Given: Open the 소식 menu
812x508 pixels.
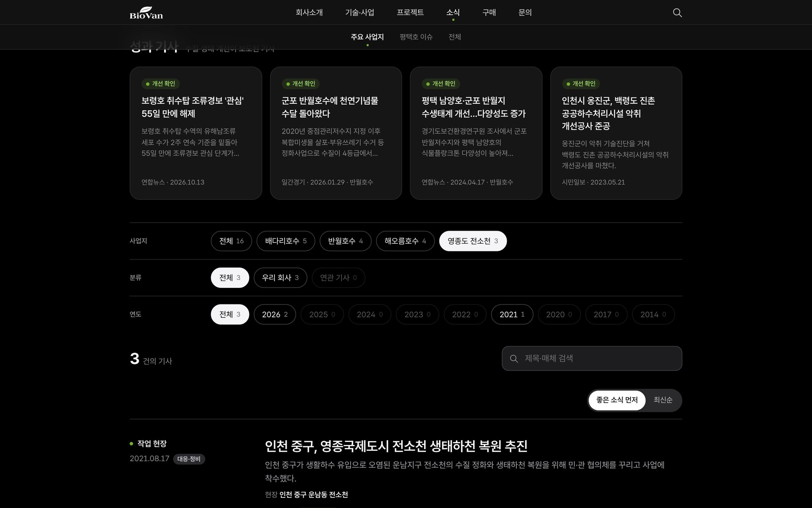Looking at the screenshot, I should 453,13.
